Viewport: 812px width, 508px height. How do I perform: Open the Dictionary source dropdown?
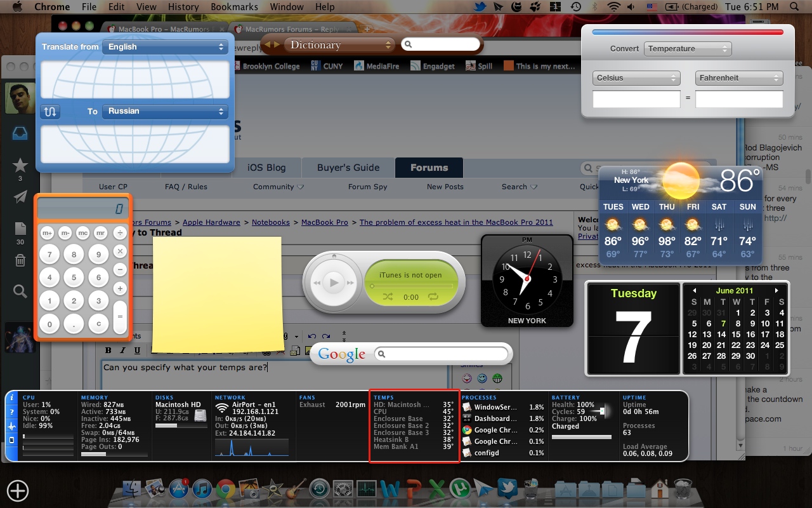pyautogui.click(x=340, y=44)
